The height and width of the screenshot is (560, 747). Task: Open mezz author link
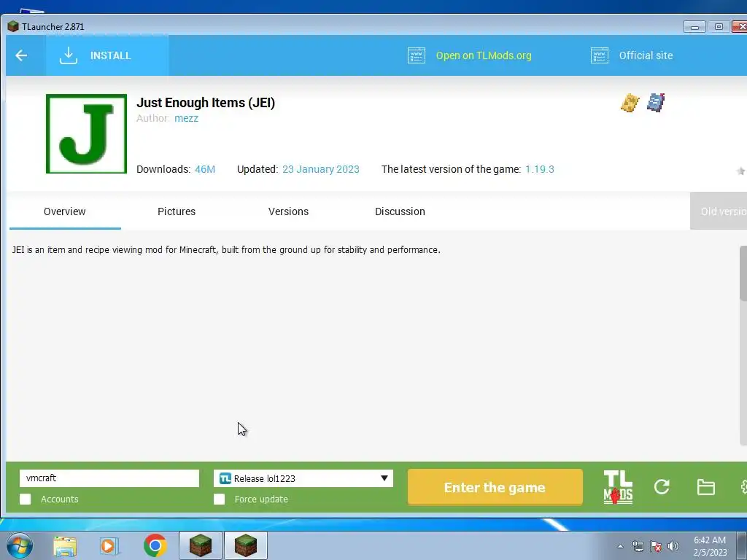click(x=186, y=118)
